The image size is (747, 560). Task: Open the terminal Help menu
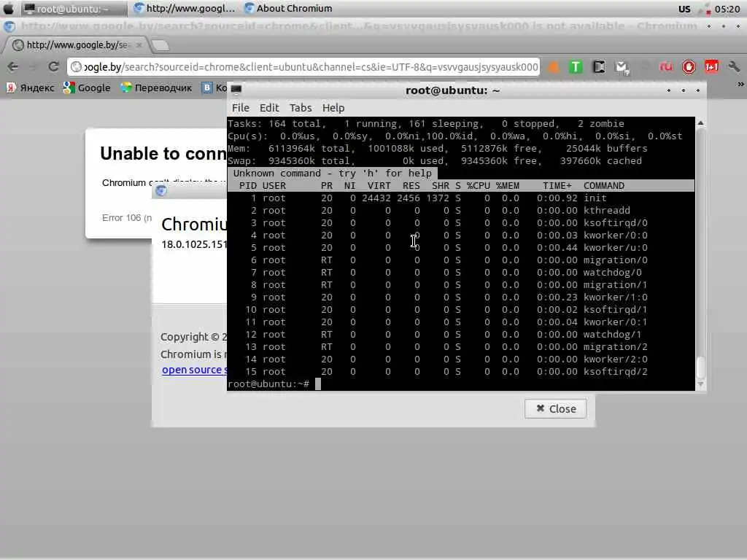(333, 108)
